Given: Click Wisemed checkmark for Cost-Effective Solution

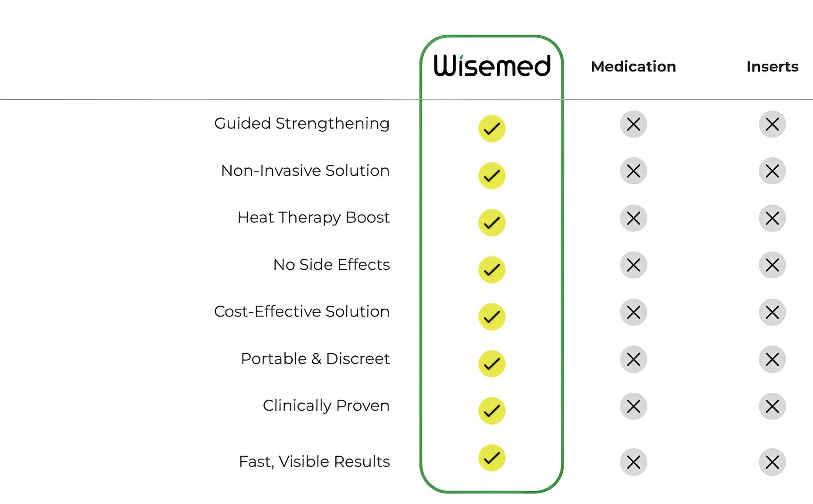Looking at the screenshot, I should pos(492,317).
